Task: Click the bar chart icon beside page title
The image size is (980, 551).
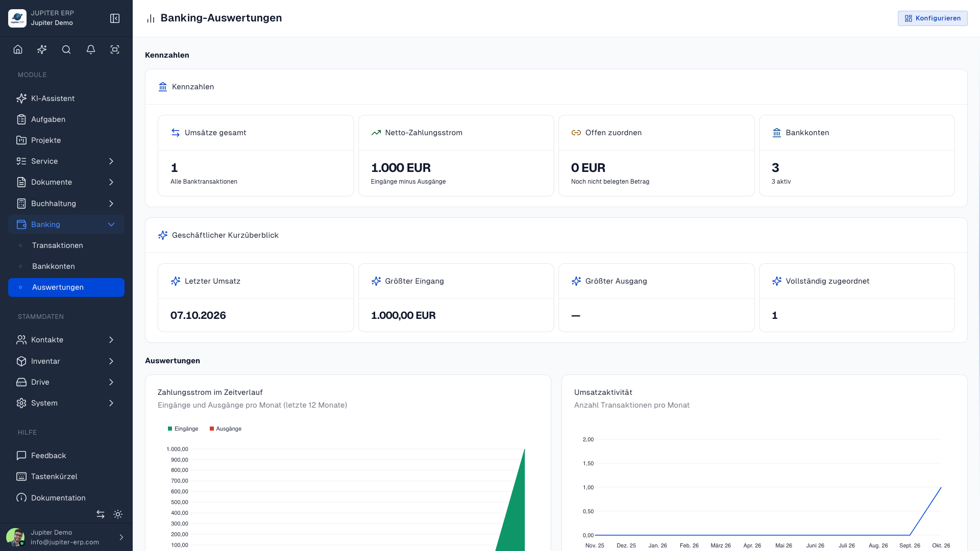Action: 151,18
